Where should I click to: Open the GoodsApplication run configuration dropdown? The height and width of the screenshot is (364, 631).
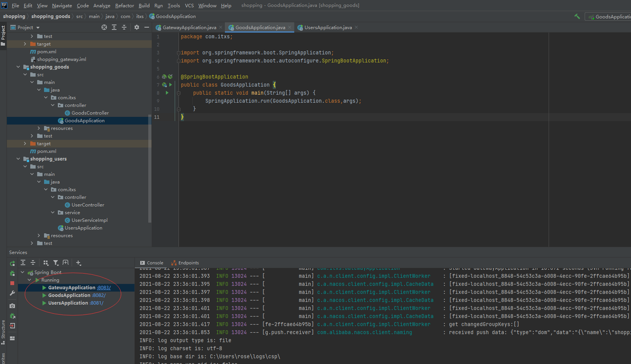(x=608, y=16)
